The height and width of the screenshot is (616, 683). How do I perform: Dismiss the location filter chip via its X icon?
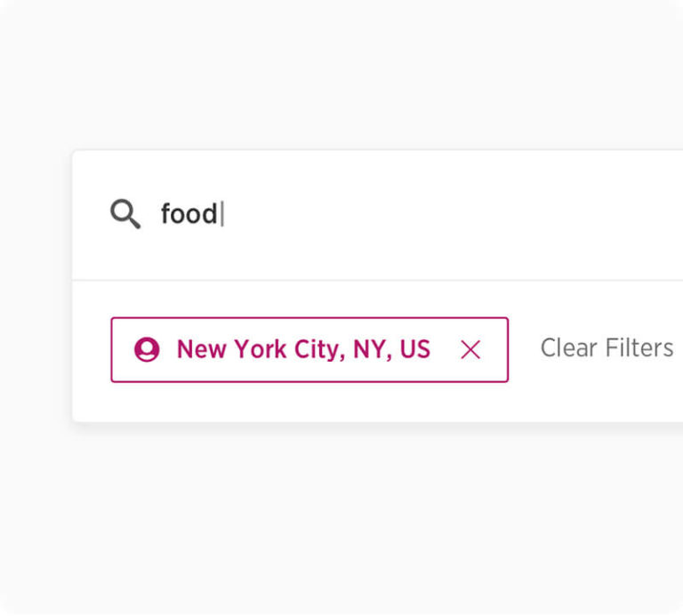470,350
